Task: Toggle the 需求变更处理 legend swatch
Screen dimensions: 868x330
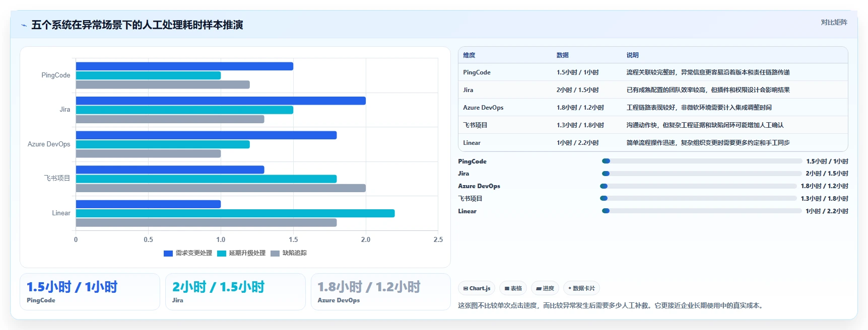Action: 168,253
